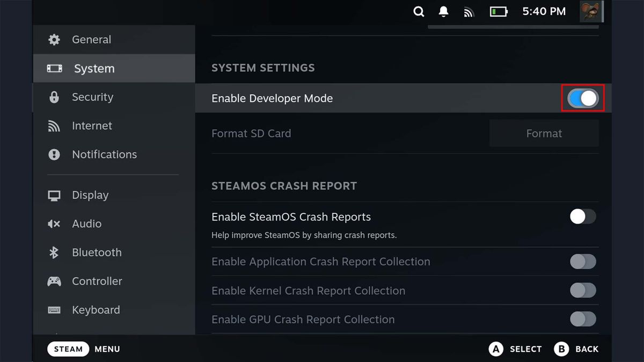Disable Developer Mode toggle
The image size is (644, 362).
point(583,98)
